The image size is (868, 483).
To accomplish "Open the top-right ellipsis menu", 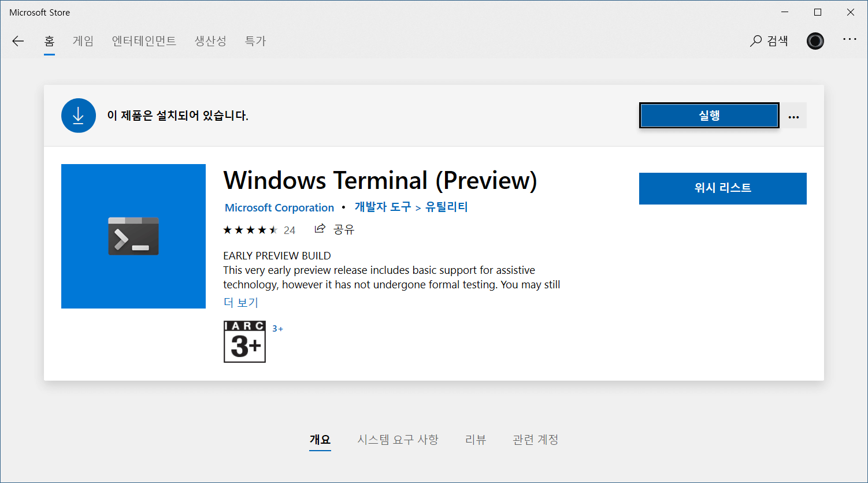I will (x=849, y=39).
